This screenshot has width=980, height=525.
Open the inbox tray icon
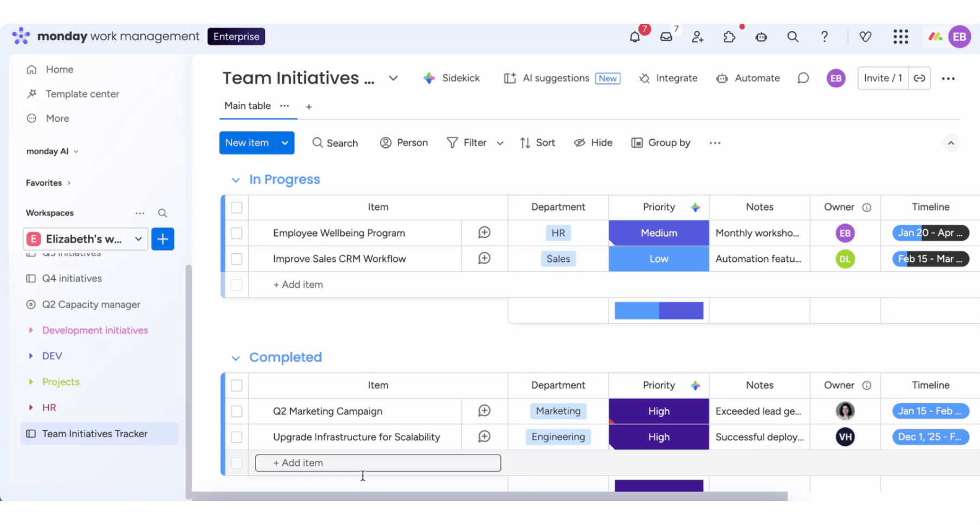666,37
